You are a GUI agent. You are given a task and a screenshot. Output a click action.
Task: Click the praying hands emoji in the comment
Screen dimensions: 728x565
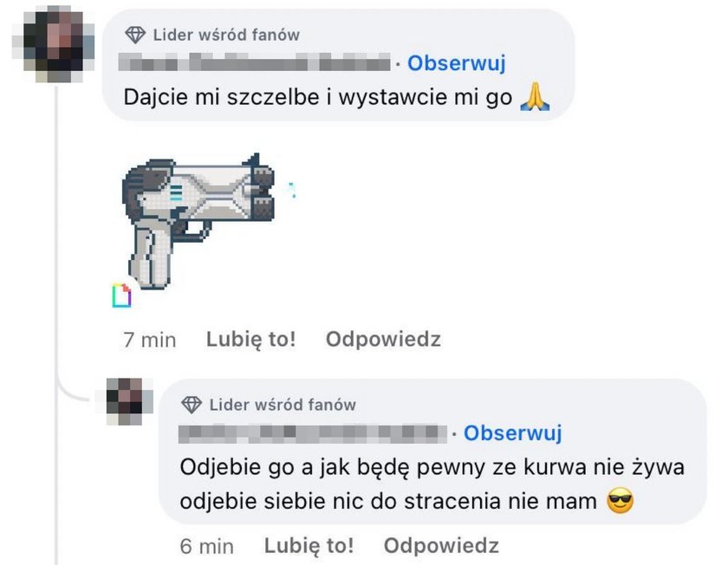point(535,96)
